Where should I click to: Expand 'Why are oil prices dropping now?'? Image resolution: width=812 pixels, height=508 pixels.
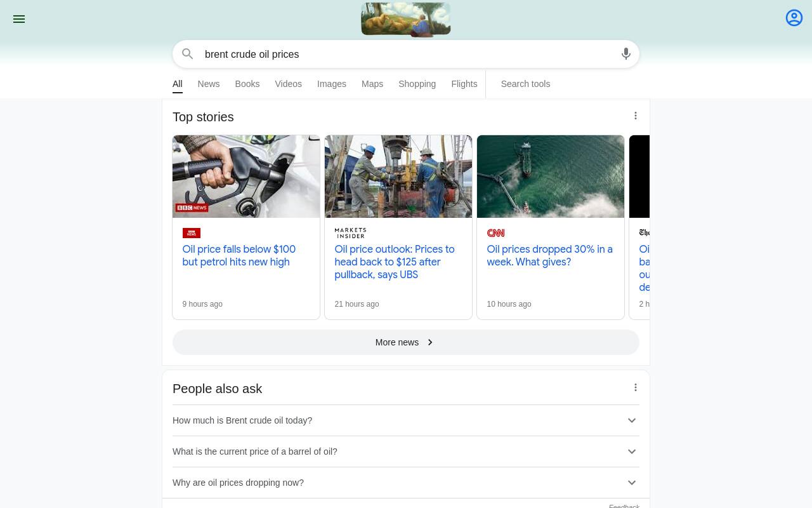coord(406,483)
